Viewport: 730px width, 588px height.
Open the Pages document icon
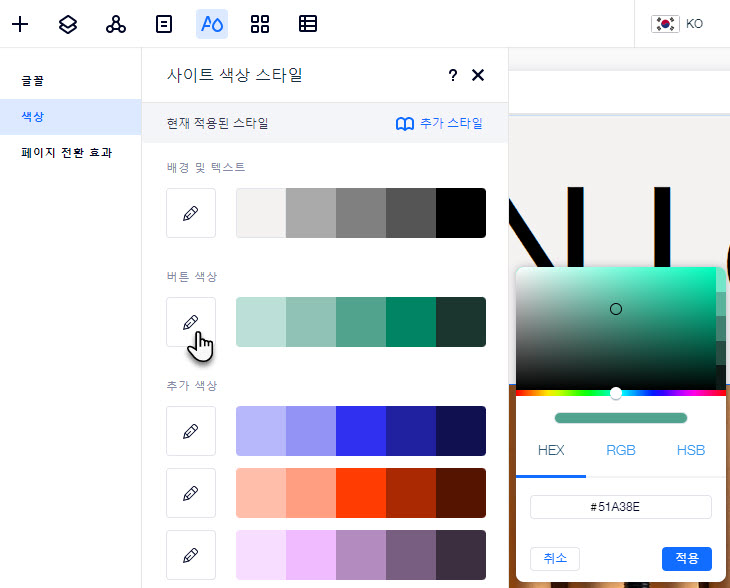(164, 24)
